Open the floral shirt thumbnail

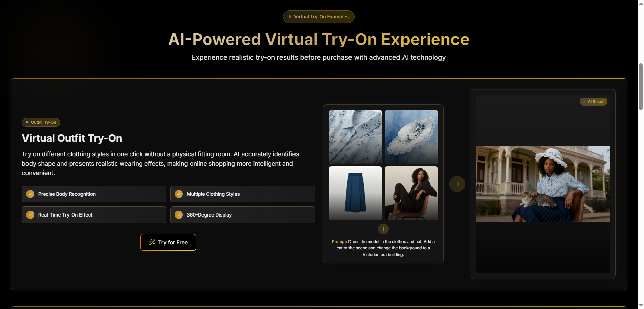point(355,137)
